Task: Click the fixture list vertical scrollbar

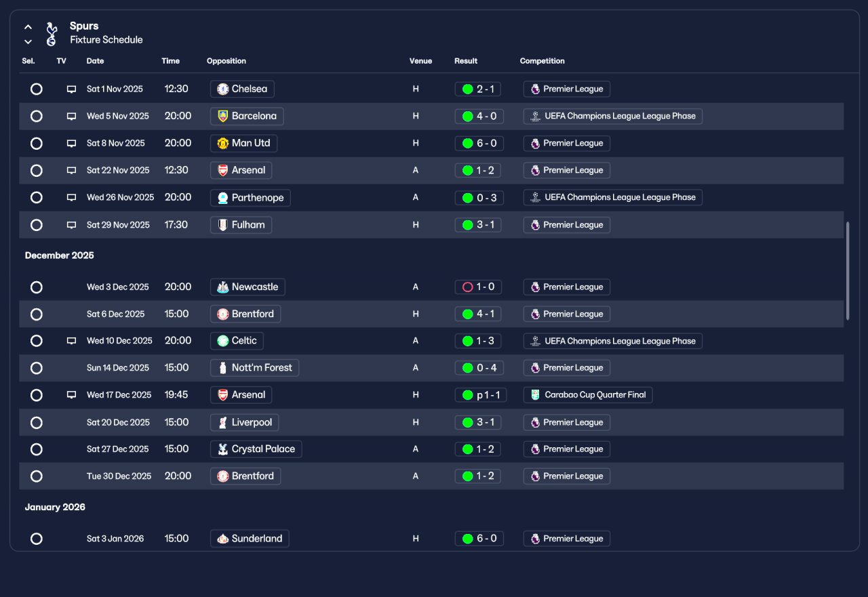Action: [848, 271]
